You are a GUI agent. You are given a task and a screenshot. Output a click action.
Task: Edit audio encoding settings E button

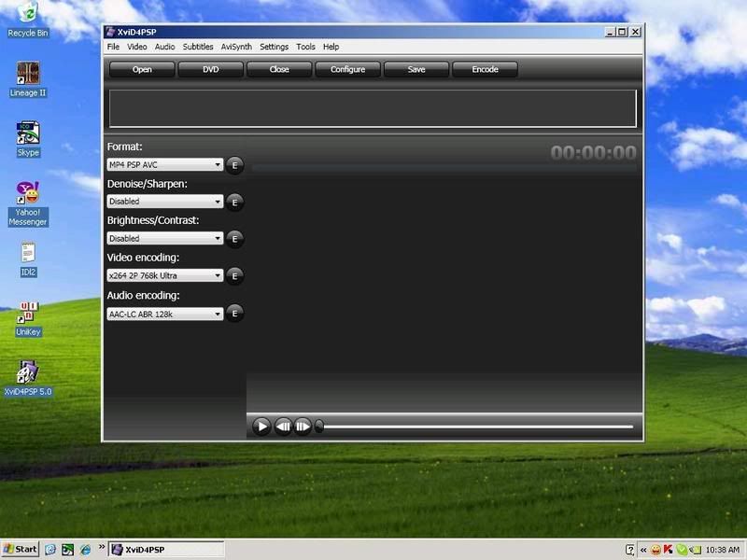234,314
